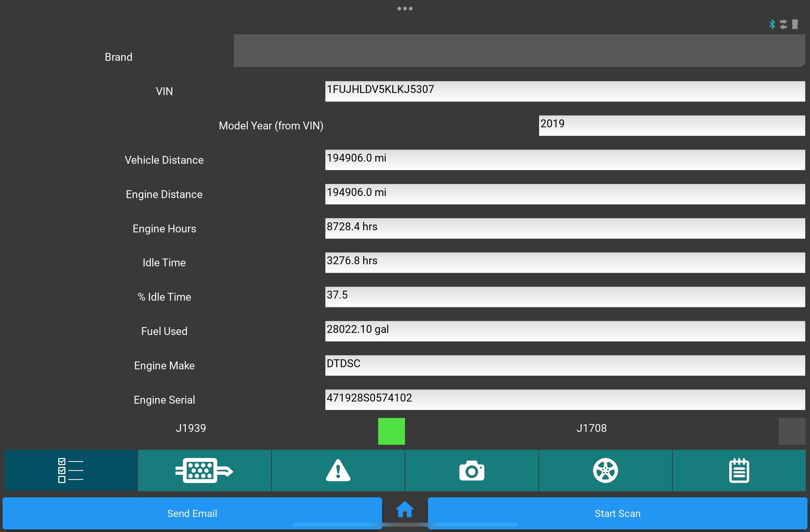Click the diagnostics checklist icon

tap(71, 470)
